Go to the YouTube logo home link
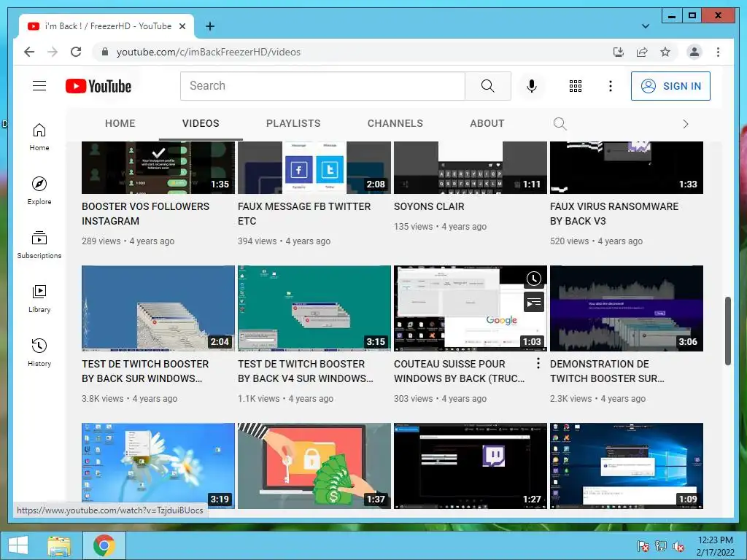 click(x=98, y=86)
